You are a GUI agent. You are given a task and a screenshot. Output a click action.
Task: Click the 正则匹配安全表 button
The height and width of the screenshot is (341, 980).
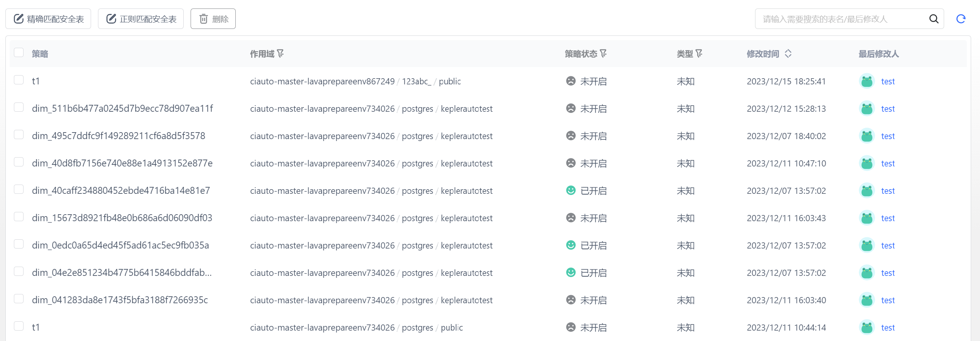pyautogui.click(x=141, y=19)
